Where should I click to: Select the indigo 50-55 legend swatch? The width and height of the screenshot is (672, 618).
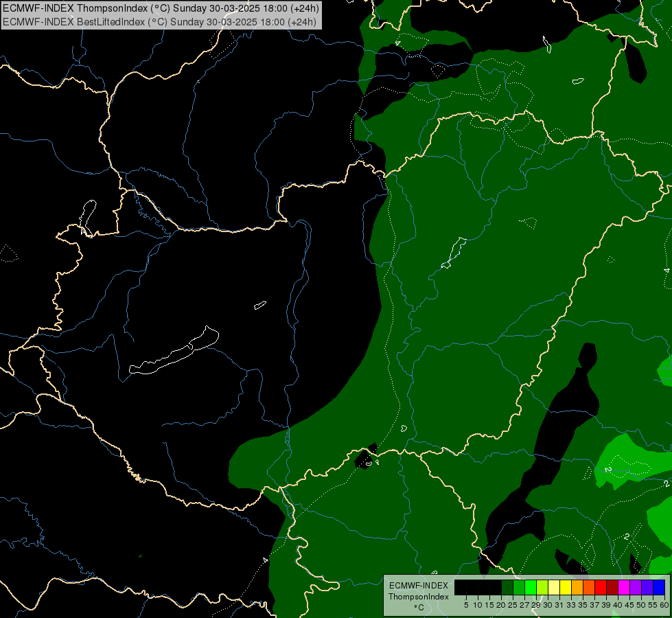click(x=647, y=587)
